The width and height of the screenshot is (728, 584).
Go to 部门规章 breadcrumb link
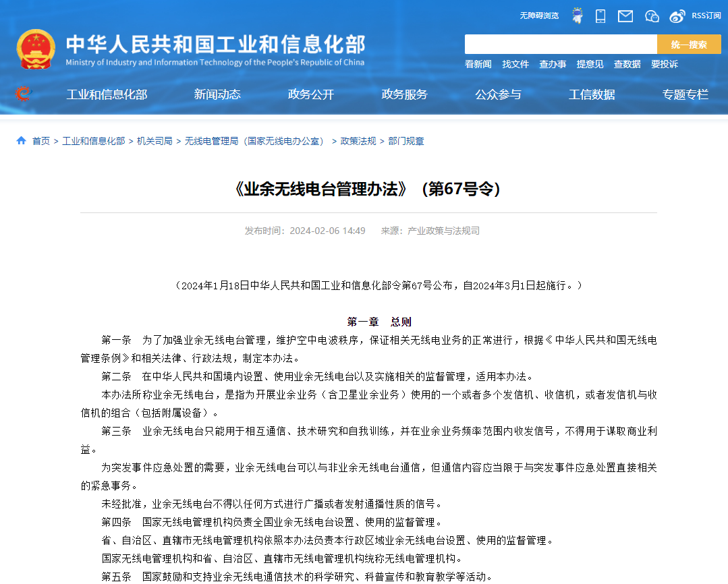405,141
